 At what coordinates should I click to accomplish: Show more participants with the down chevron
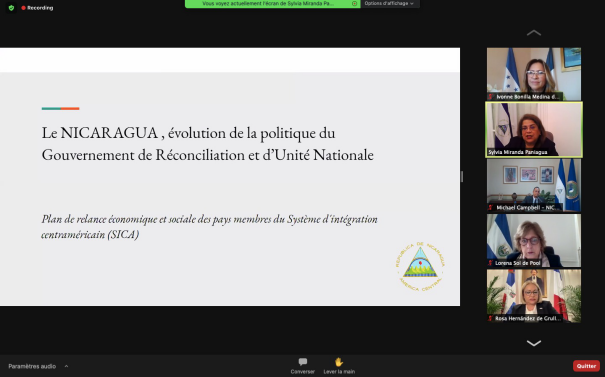click(534, 343)
